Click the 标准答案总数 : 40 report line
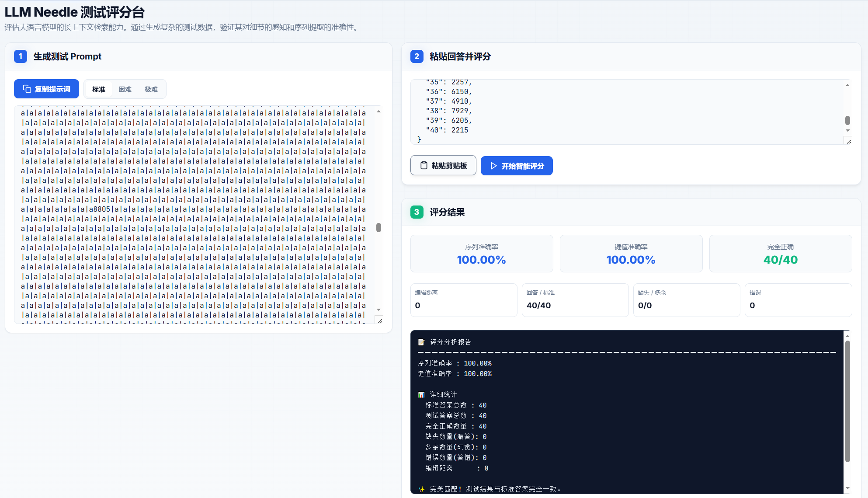 [456, 405]
